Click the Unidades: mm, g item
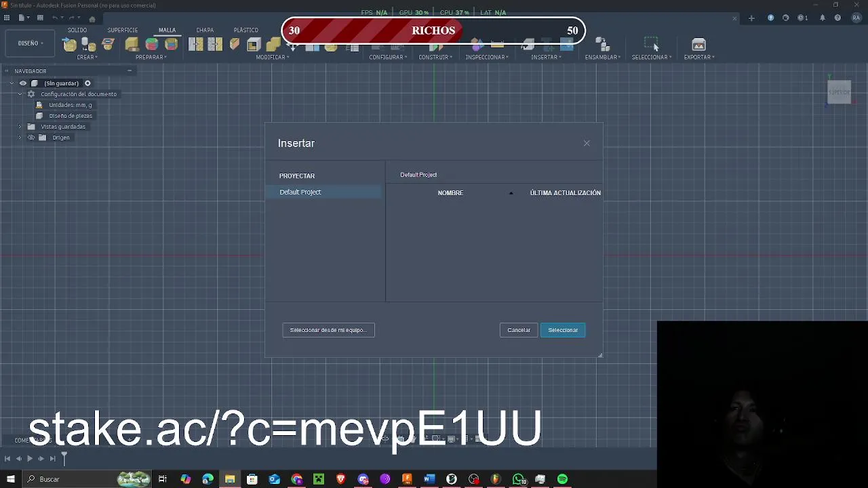The height and width of the screenshot is (488, 868). pos(71,105)
